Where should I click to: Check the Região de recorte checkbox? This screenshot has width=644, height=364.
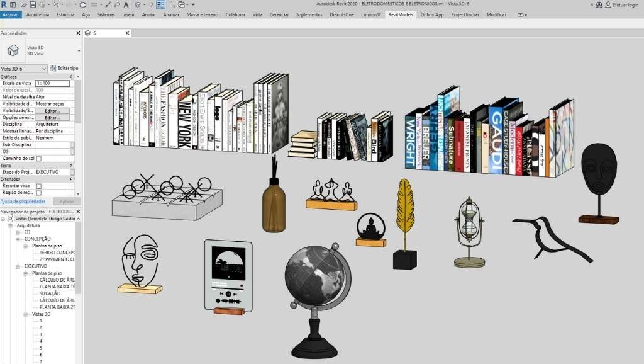click(39, 193)
